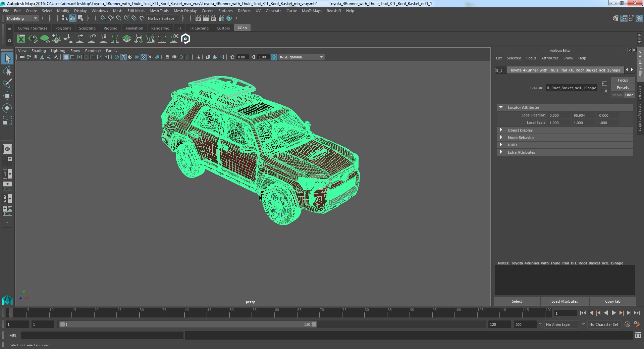Switch to four view panel layout
Screen dimensions: 644x349
pyautogui.click(x=7, y=161)
